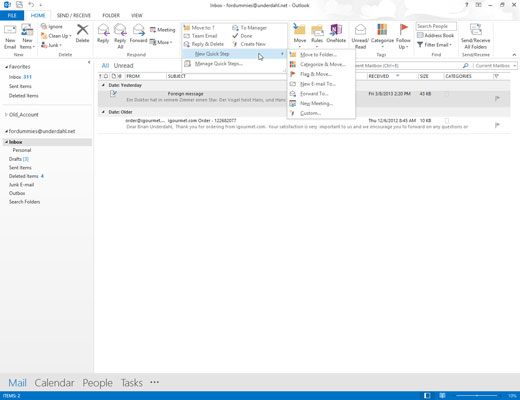Open Filter Email dropdown
The image size is (520, 400).
pos(434,45)
